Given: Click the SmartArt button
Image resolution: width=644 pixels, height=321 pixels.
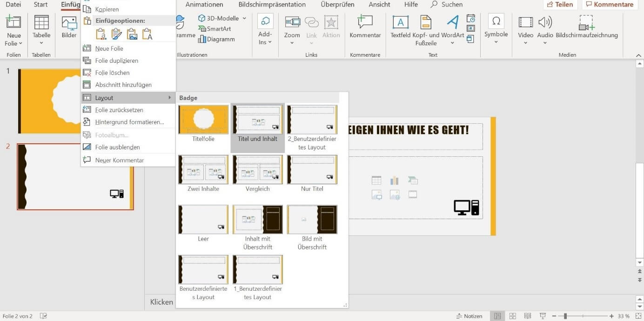Looking at the screenshot, I should click(x=215, y=29).
